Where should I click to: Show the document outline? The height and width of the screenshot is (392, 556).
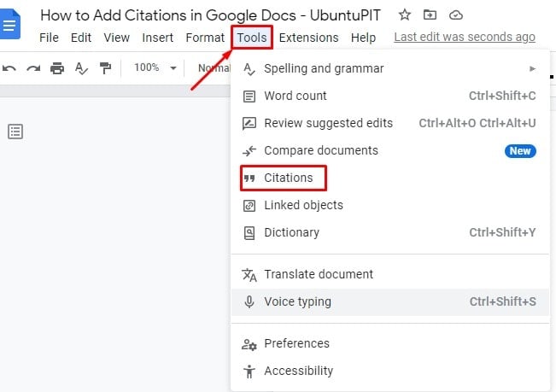(15, 132)
